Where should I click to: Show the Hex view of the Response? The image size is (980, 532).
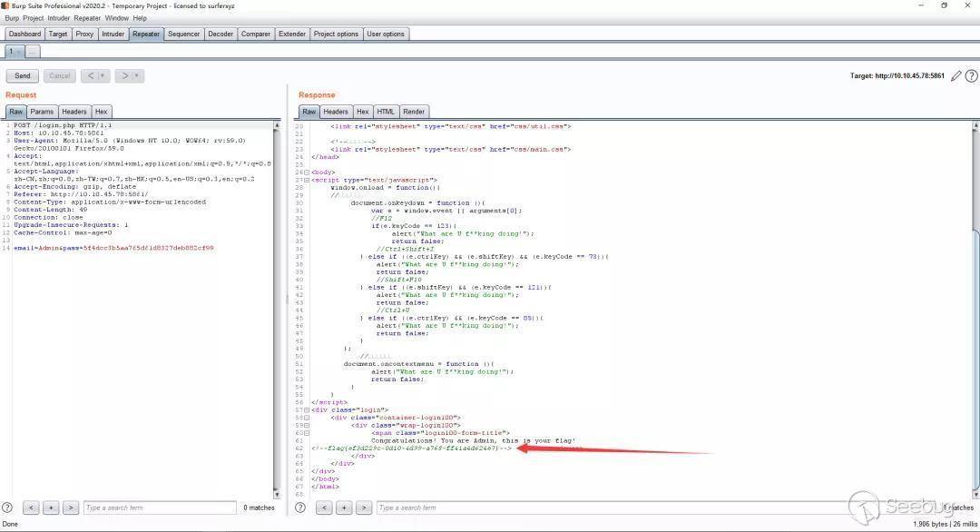tap(362, 112)
